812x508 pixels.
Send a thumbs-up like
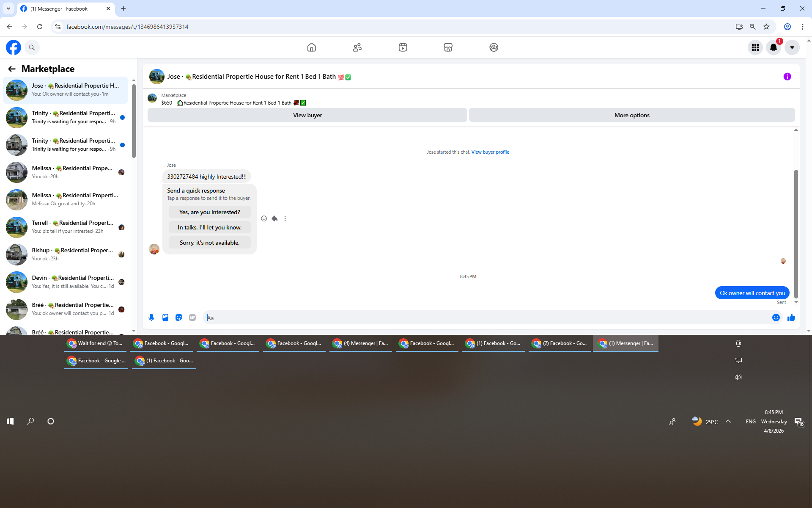point(791,317)
